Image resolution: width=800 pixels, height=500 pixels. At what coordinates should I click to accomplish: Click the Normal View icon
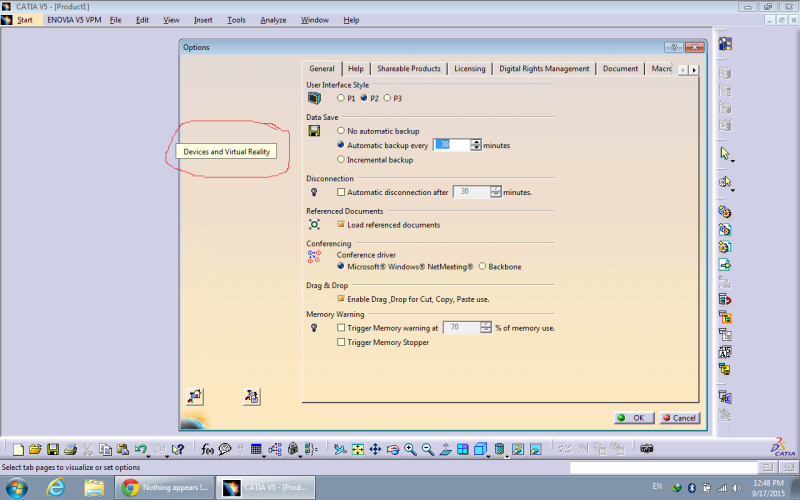tap(445, 449)
